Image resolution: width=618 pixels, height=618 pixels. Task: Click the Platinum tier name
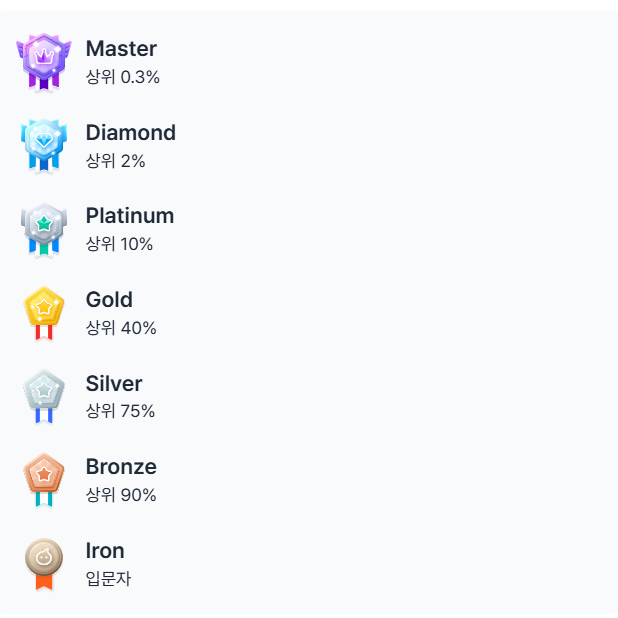click(130, 215)
